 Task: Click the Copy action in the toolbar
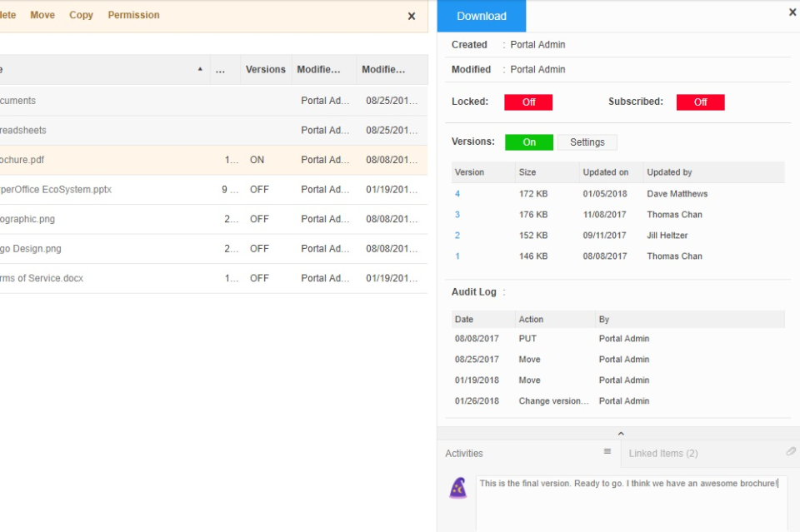81,14
